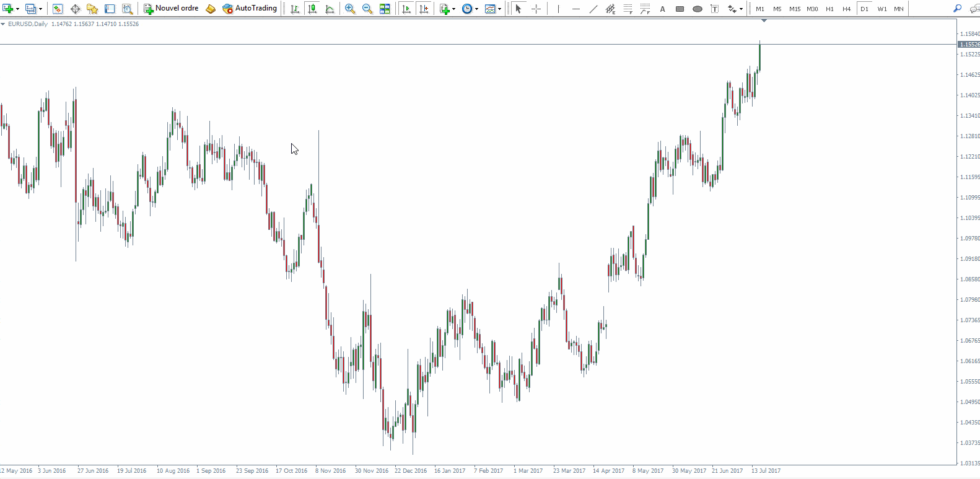Toggle chart shift from right edge
The image size is (980, 479).
(424, 9)
